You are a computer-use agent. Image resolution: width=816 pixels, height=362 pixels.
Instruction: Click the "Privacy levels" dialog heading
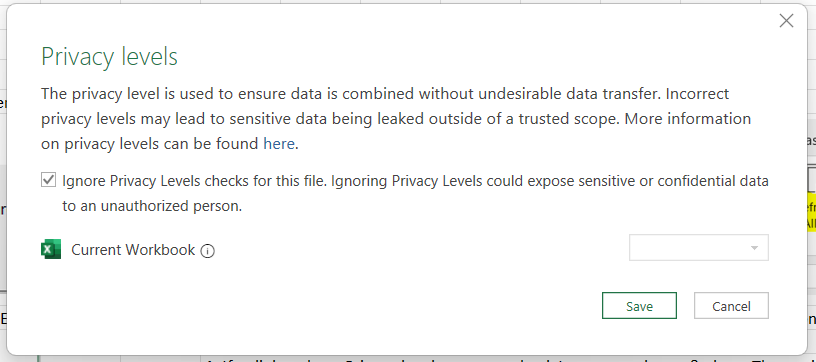pos(109,57)
